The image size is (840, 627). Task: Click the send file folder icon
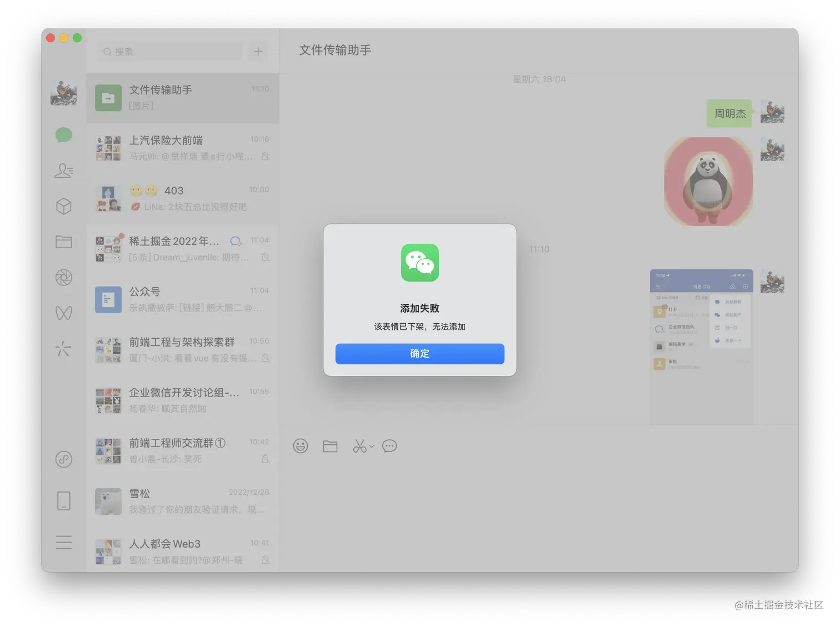[x=330, y=446]
